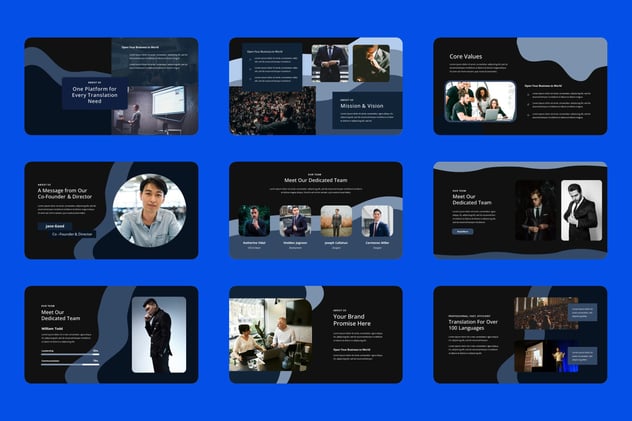Click the man adjusting tie photo on Mission slide

point(371,63)
